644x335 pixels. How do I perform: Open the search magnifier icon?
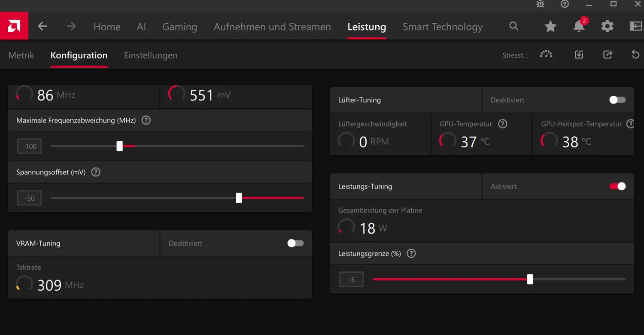coord(513,26)
